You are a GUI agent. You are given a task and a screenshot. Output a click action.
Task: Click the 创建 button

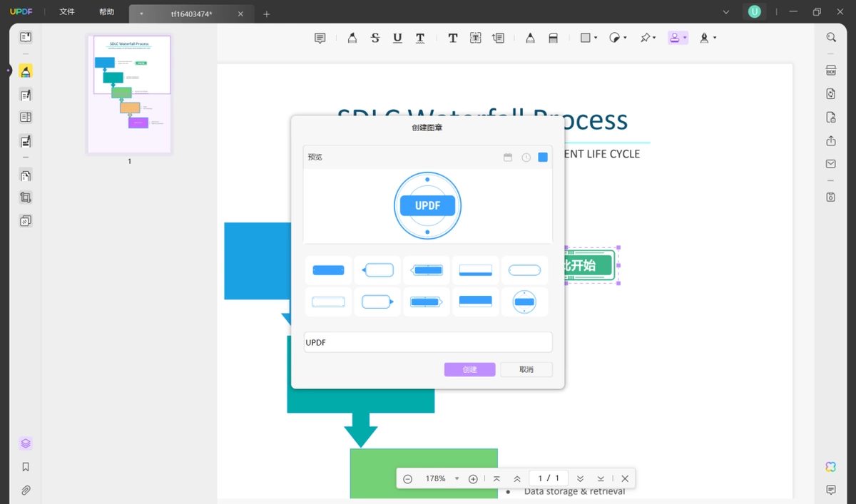tap(469, 369)
